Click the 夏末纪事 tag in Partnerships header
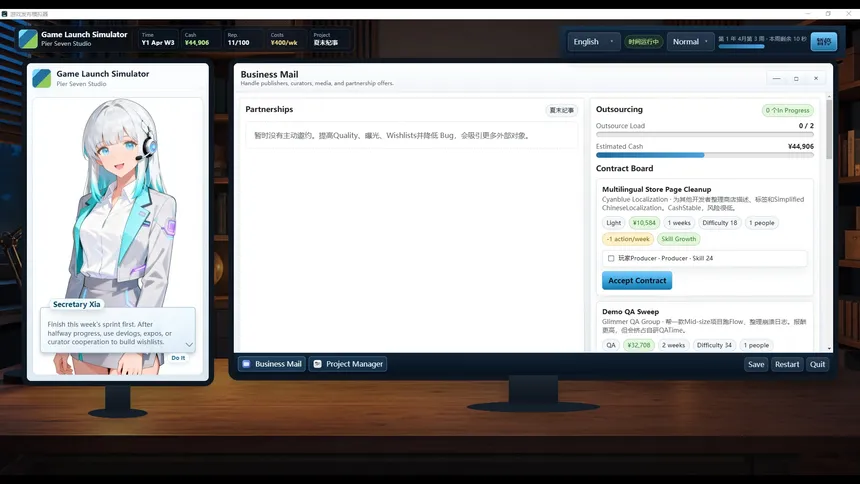Screen dimensions: 860x484 tap(562, 110)
